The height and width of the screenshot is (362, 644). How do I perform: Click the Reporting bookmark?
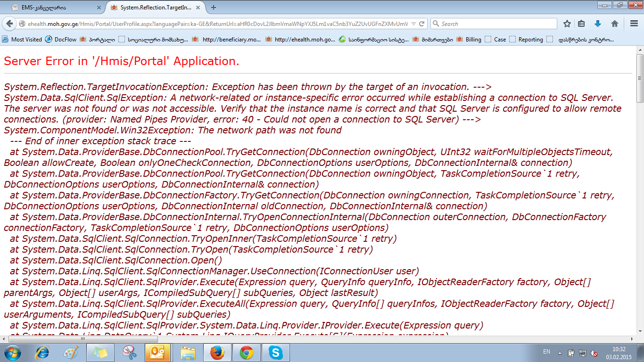[526, 40]
